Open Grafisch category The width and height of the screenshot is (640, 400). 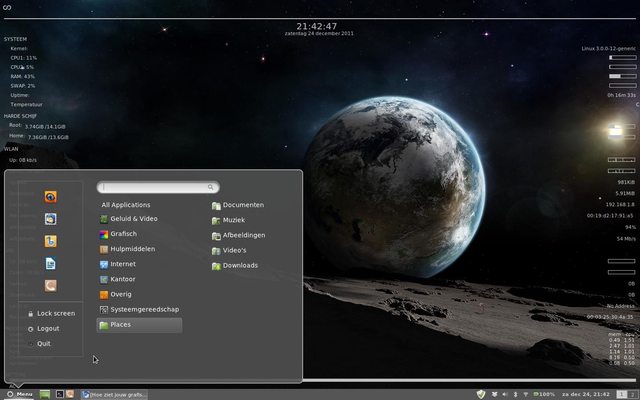pyautogui.click(x=118, y=234)
